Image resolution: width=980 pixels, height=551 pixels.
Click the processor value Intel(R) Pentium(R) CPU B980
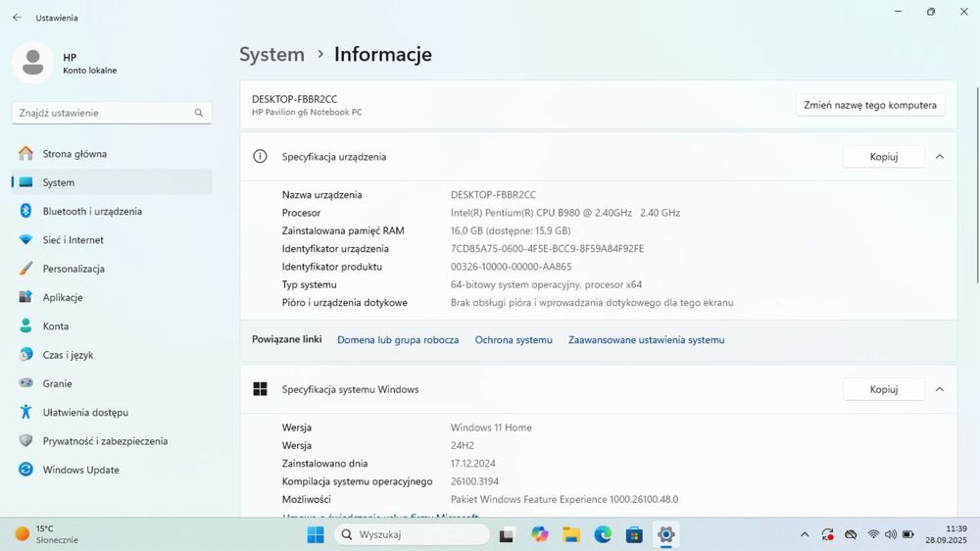(565, 213)
